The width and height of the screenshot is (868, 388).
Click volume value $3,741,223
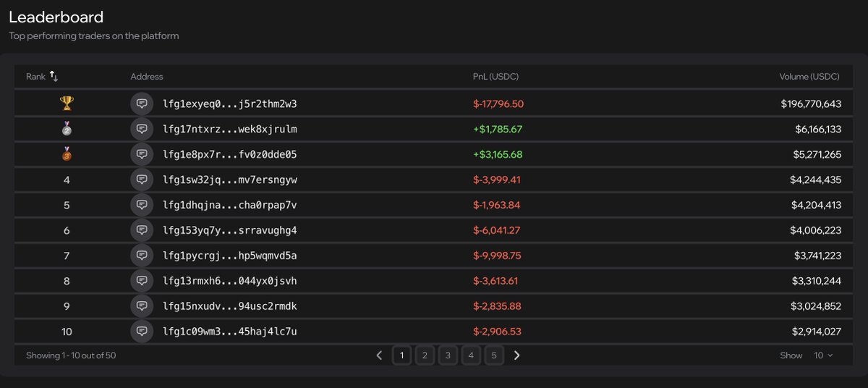click(818, 256)
